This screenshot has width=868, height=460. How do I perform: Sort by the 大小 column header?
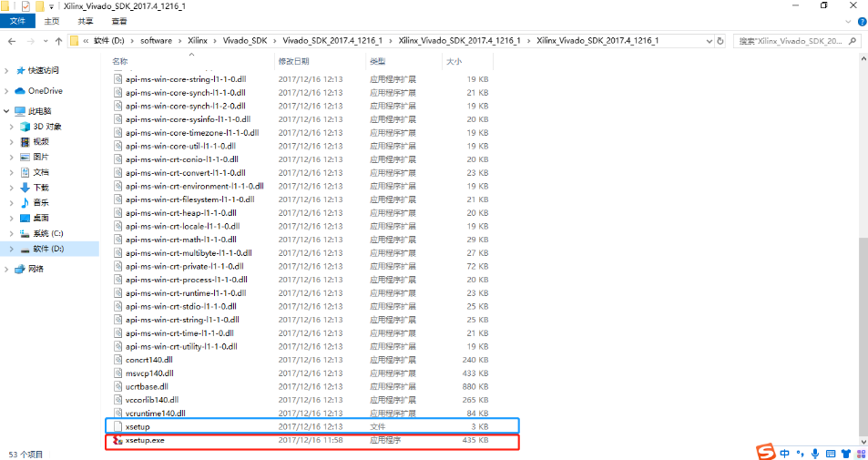pyautogui.click(x=467, y=61)
